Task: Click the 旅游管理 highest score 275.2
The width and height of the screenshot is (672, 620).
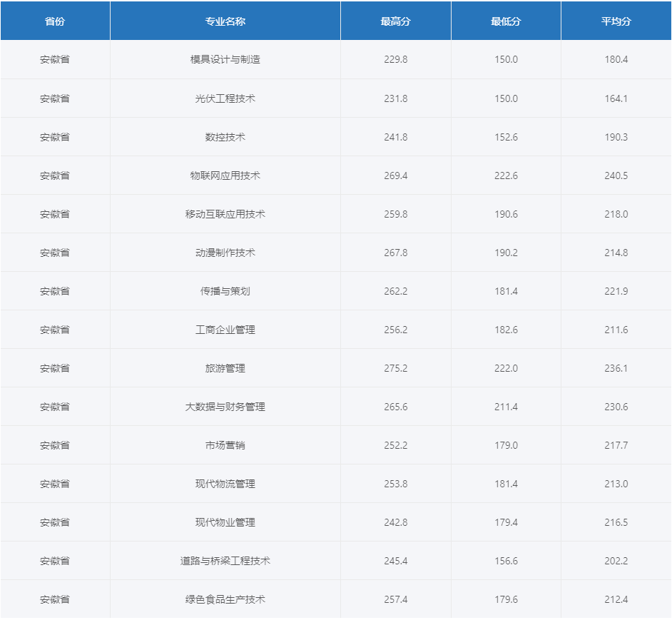Action: coord(395,367)
